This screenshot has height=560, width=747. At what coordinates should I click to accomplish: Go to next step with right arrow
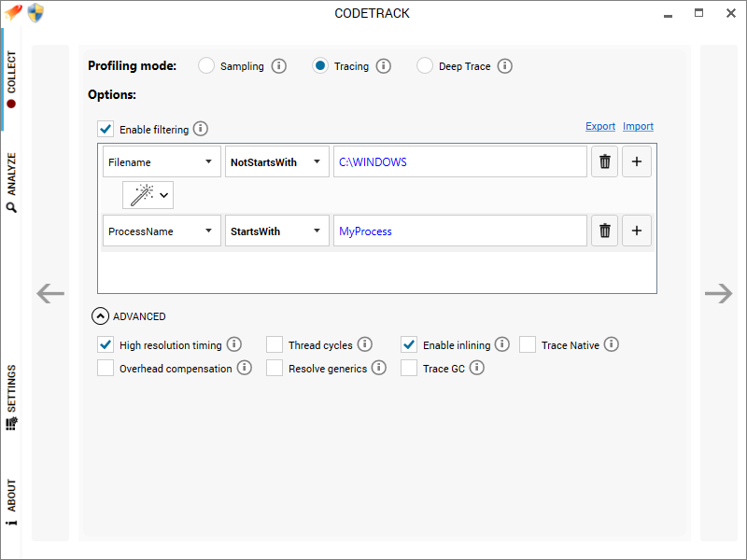coord(718,293)
